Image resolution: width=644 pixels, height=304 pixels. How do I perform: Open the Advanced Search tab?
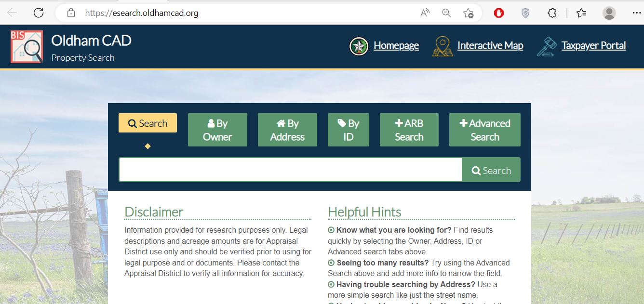coord(484,130)
